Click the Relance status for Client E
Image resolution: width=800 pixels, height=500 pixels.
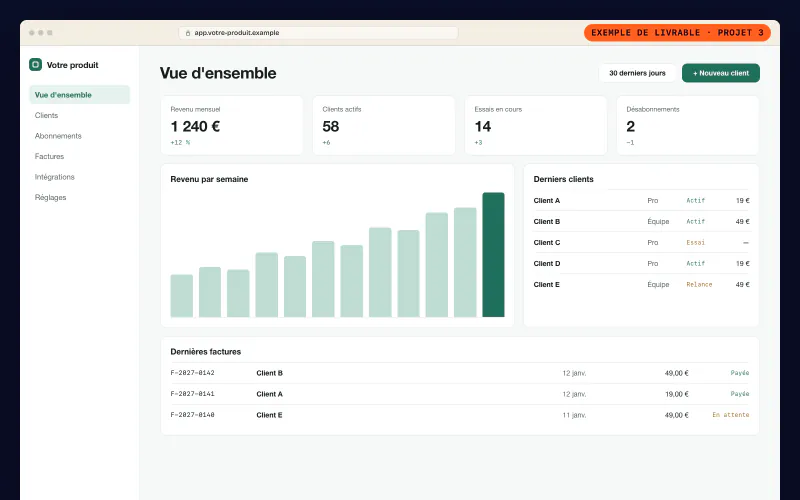[699, 284]
